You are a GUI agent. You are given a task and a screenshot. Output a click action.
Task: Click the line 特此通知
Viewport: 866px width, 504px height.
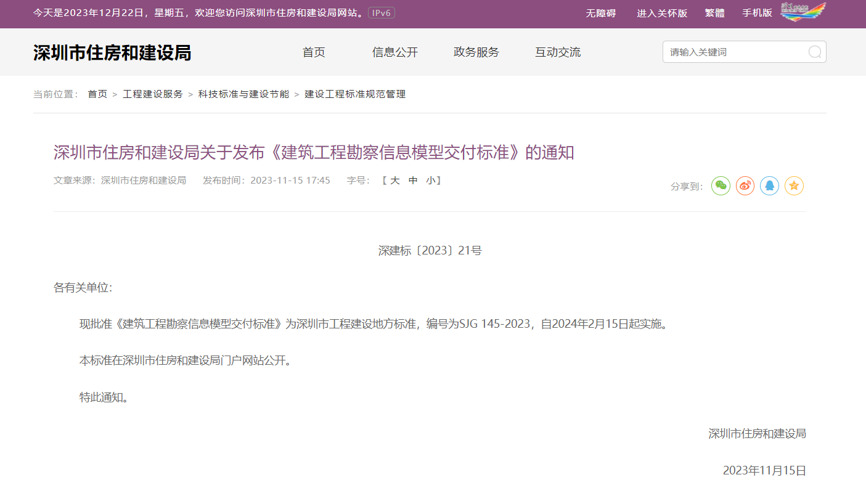[105, 397]
